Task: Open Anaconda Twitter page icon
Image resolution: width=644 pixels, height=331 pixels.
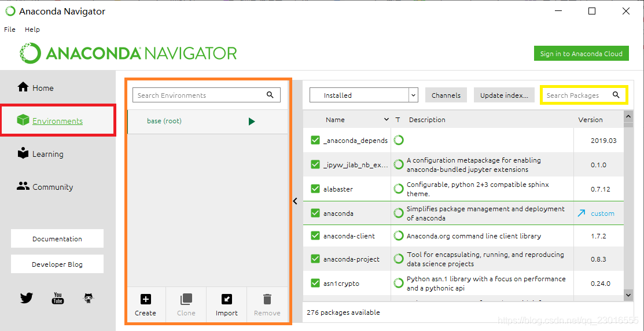Action: [27, 298]
